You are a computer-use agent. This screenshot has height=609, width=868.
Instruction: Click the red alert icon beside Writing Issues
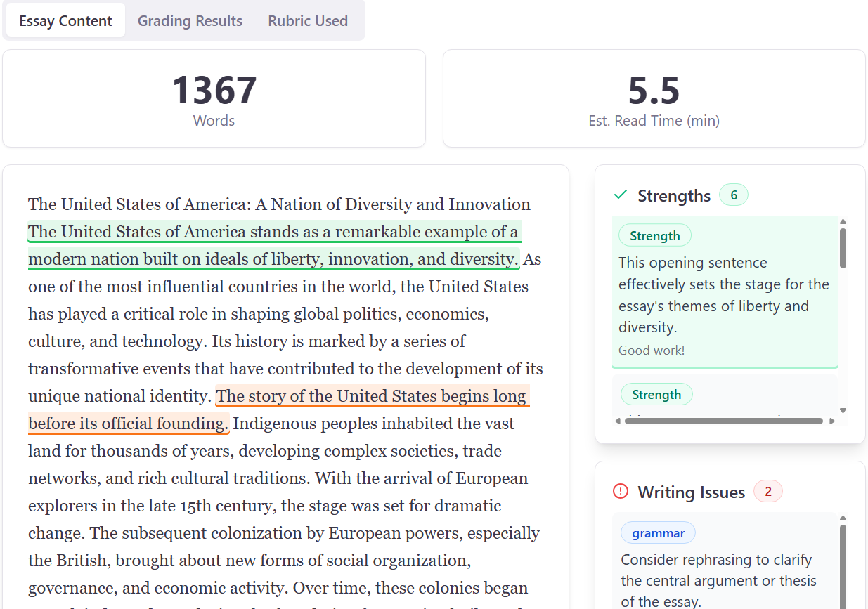tap(620, 492)
